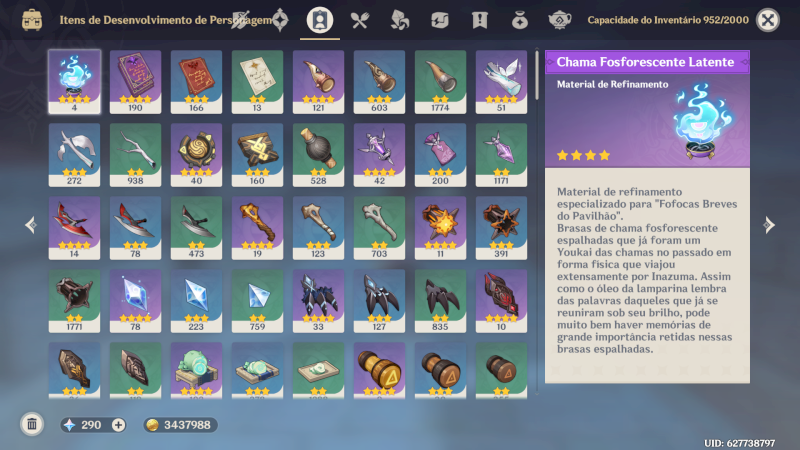Click the trash can delete icon
The image size is (800, 450).
pos(32,424)
